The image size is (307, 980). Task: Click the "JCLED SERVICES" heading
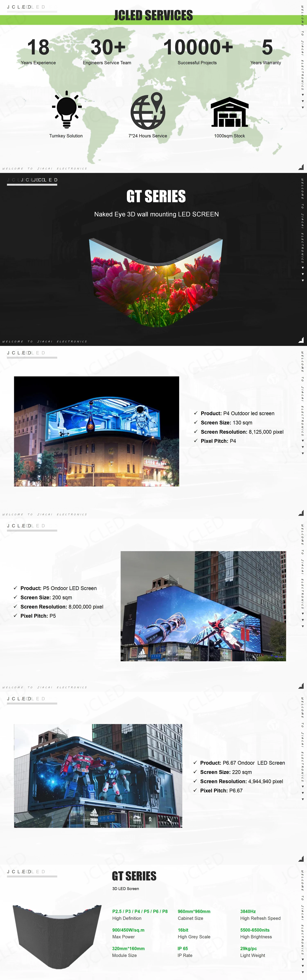[153, 15]
